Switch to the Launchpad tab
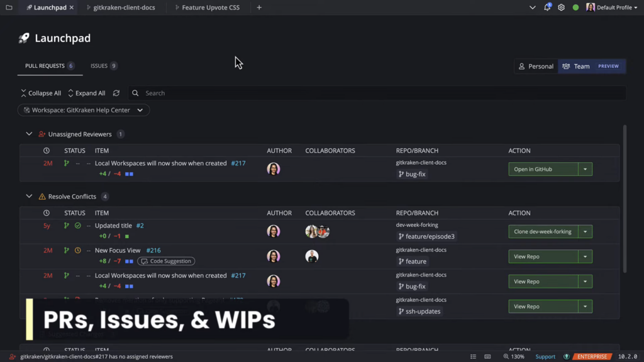Image resolution: width=644 pixels, height=362 pixels. point(49,8)
